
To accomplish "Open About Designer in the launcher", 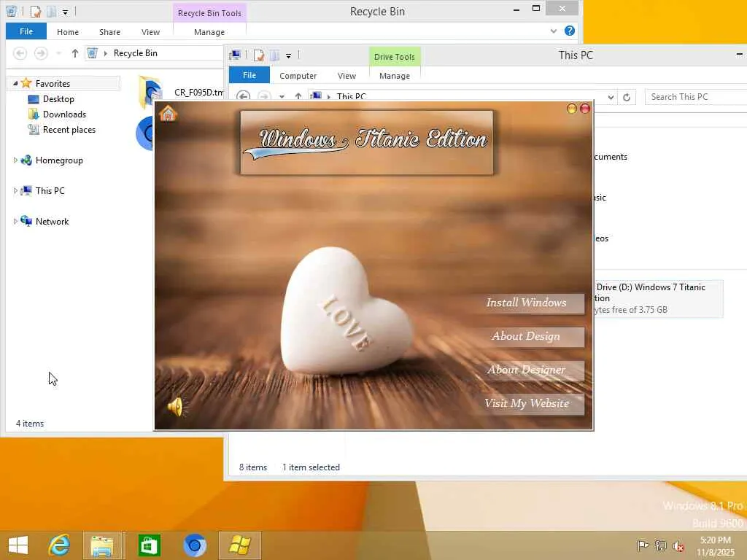I will (526, 370).
